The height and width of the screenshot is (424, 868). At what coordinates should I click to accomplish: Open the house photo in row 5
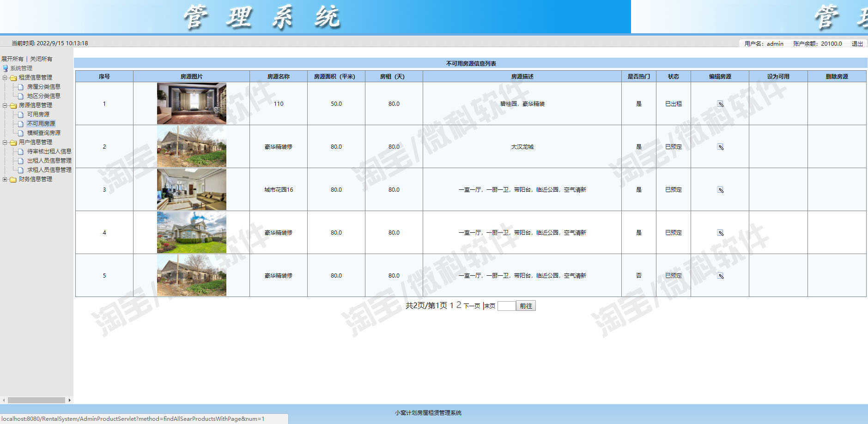[192, 275]
